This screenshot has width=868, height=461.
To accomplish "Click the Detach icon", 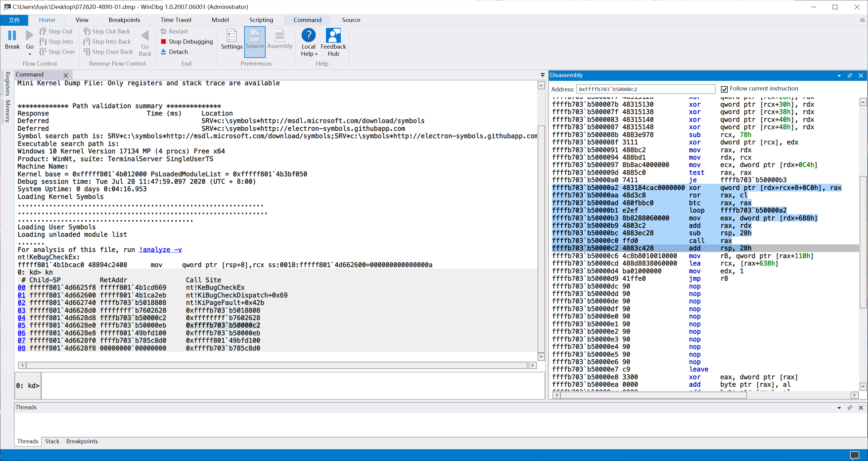I will (163, 52).
